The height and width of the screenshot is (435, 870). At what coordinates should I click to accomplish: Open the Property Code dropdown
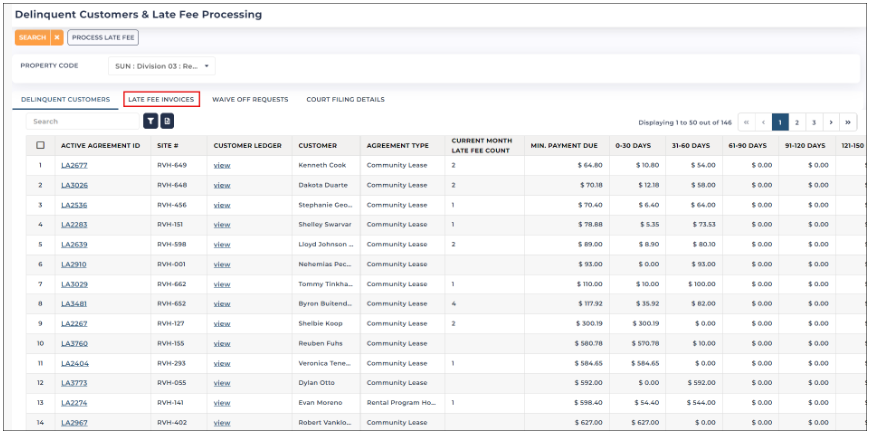161,65
